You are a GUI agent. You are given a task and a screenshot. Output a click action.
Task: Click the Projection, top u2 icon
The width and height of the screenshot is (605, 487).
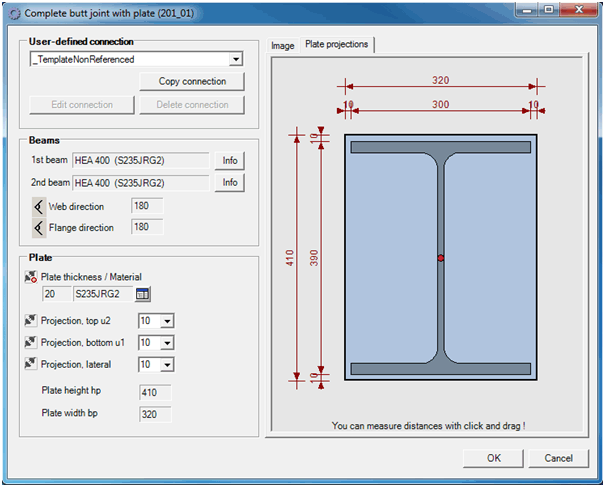pyautogui.click(x=30, y=321)
